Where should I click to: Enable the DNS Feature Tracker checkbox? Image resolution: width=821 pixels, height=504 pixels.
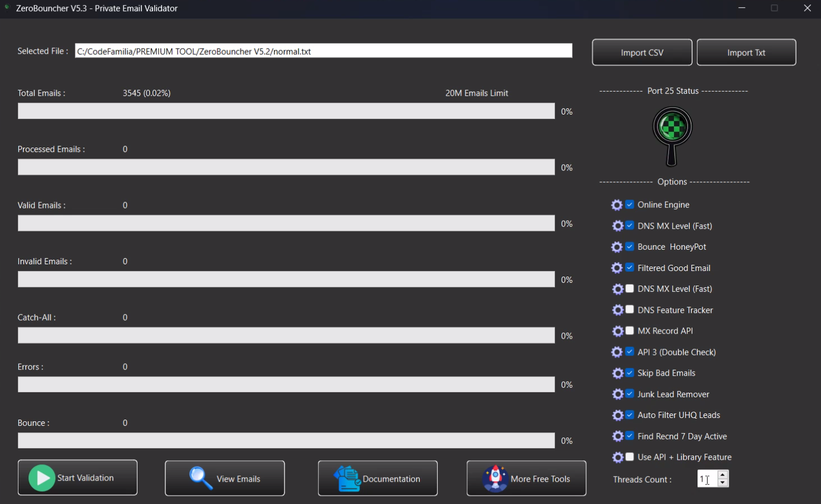(x=630, y=310)
